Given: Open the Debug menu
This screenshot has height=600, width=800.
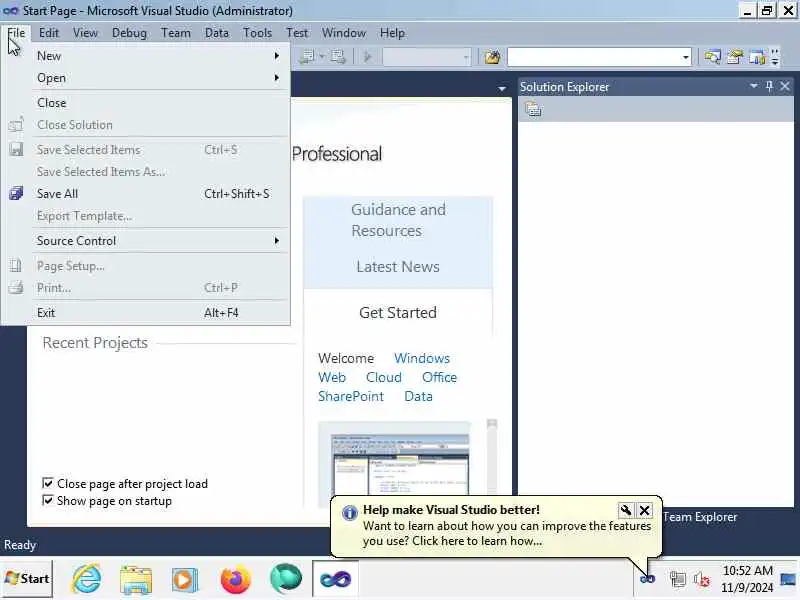Looking at the screenshot, I should coord(129,33).
